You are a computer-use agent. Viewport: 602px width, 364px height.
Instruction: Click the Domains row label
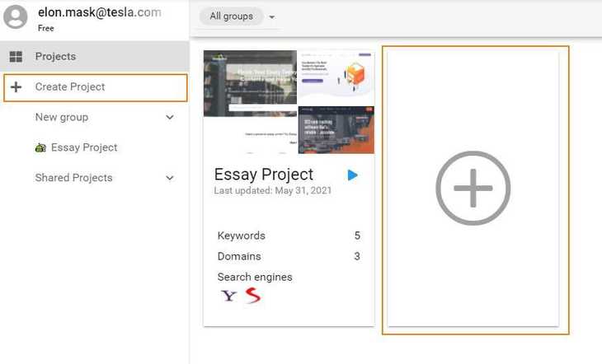[x=239, y=256]
